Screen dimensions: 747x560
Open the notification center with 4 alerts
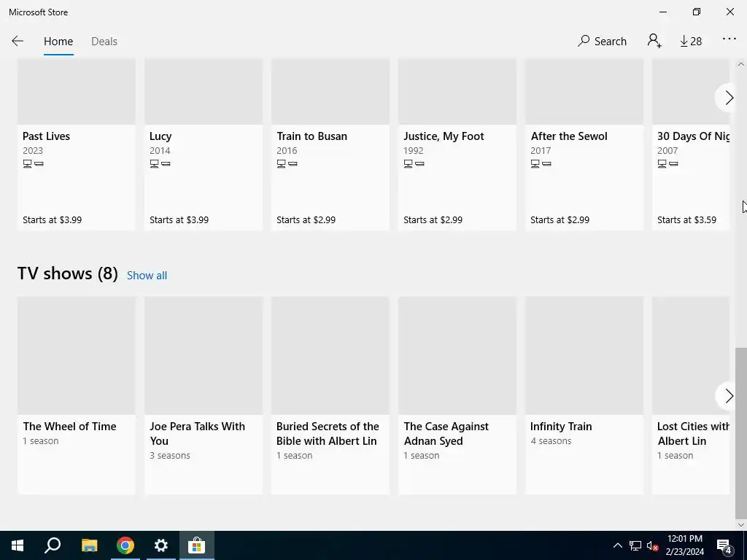(724, 545)
